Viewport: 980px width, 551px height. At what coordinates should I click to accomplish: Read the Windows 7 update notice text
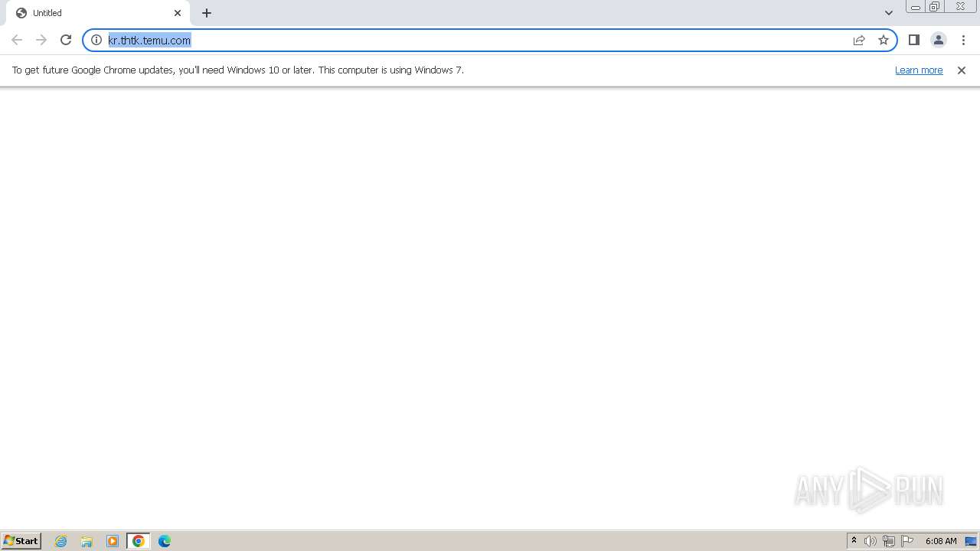tap(238, 70)
